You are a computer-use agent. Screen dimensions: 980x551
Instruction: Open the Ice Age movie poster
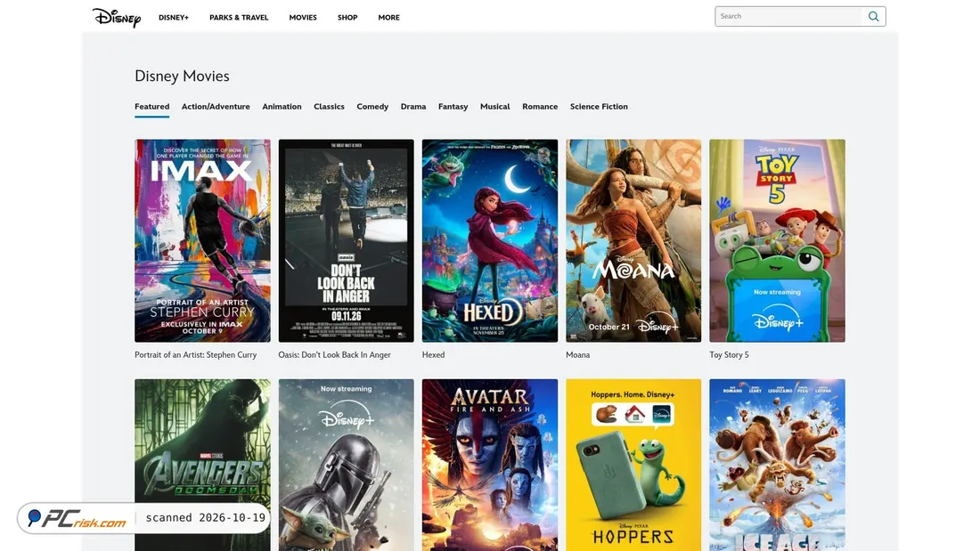[x=777, y=465]
